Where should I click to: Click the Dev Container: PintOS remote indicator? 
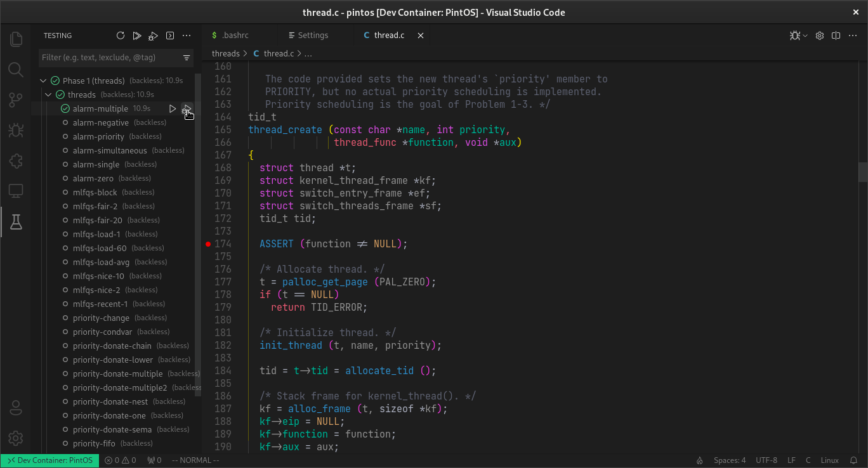49,460
